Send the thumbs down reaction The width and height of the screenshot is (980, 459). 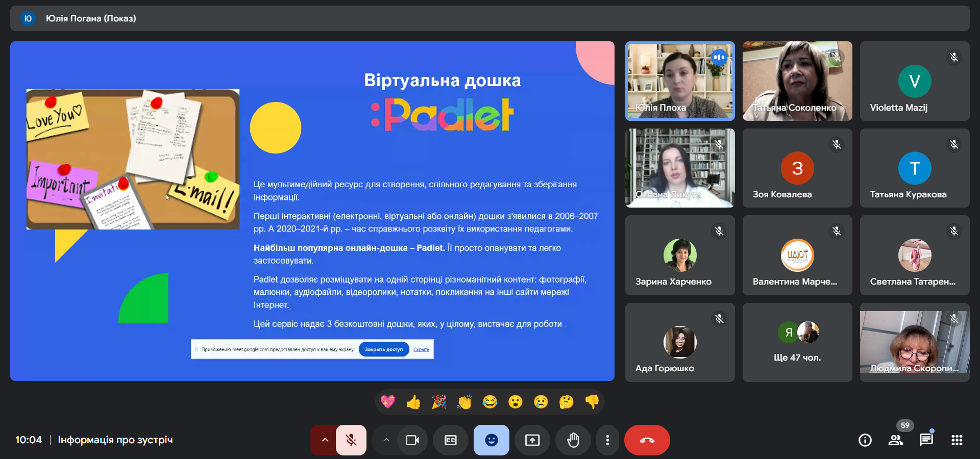tap(592, 402)
